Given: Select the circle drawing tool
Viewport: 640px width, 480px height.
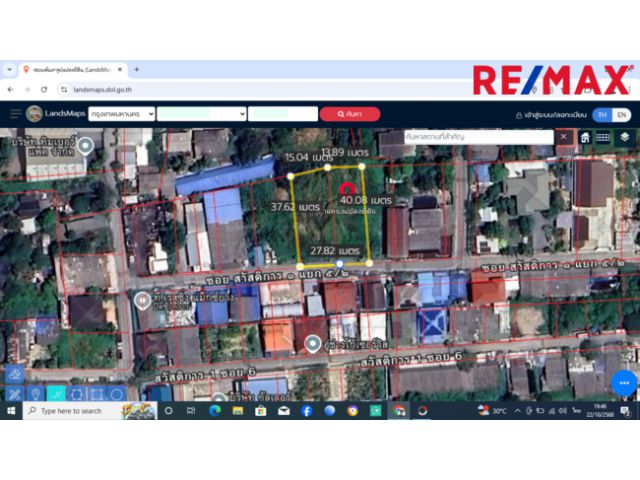Looking at the screenshot, I should (117, 393).
